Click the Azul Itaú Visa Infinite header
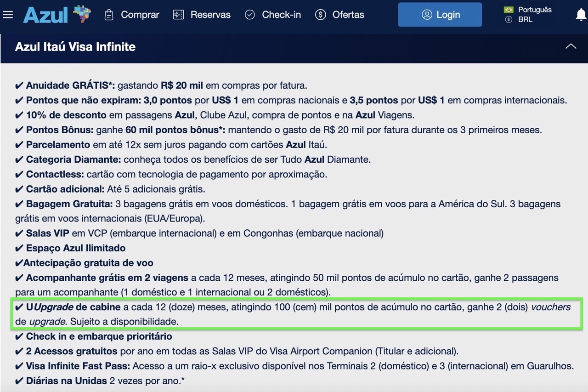588x392 pixels. pos(75,47)
